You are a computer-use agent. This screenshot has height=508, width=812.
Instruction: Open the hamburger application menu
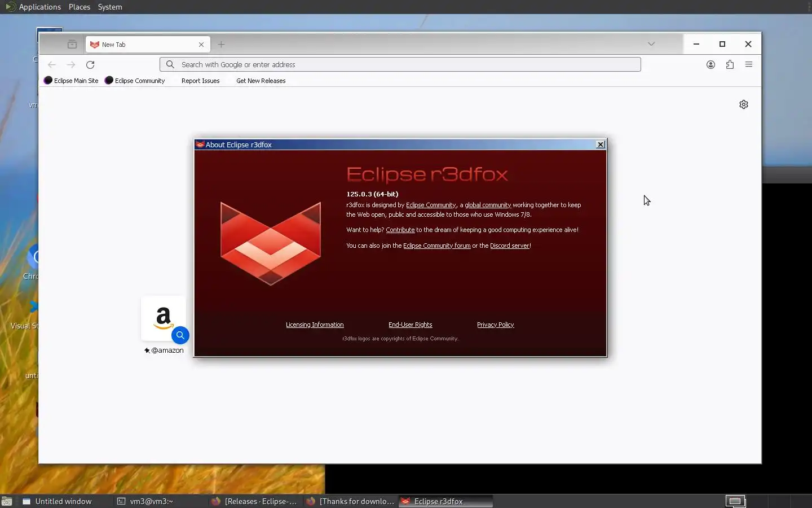749,65
